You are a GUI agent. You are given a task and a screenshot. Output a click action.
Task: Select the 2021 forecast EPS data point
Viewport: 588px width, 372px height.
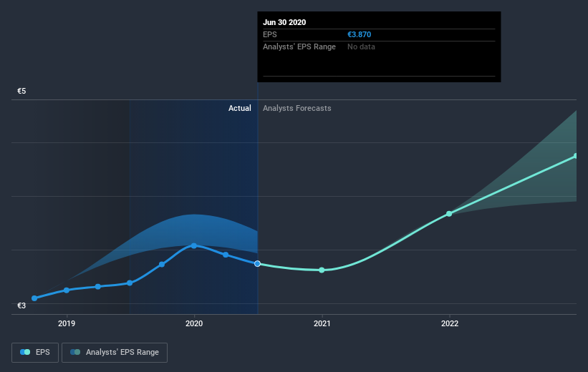pos(322,270)
